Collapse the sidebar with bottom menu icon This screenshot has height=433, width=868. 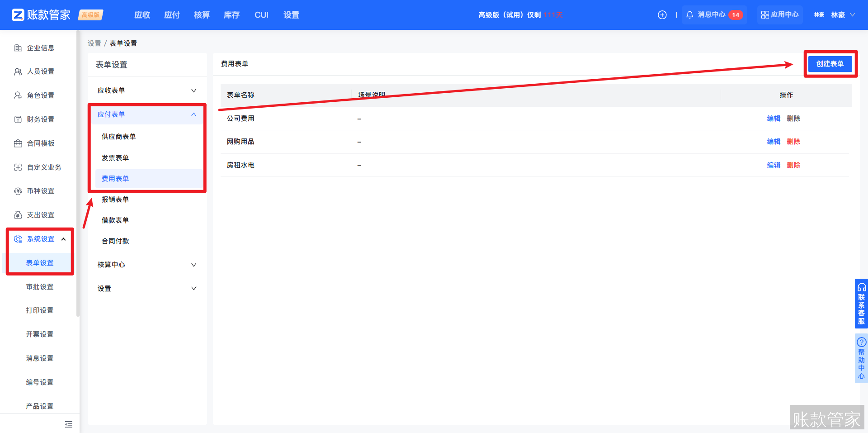pos(69,424)
